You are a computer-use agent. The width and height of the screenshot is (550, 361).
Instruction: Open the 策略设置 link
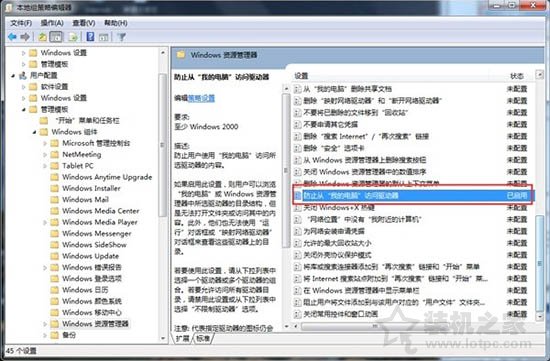click(x=201, y=98)
